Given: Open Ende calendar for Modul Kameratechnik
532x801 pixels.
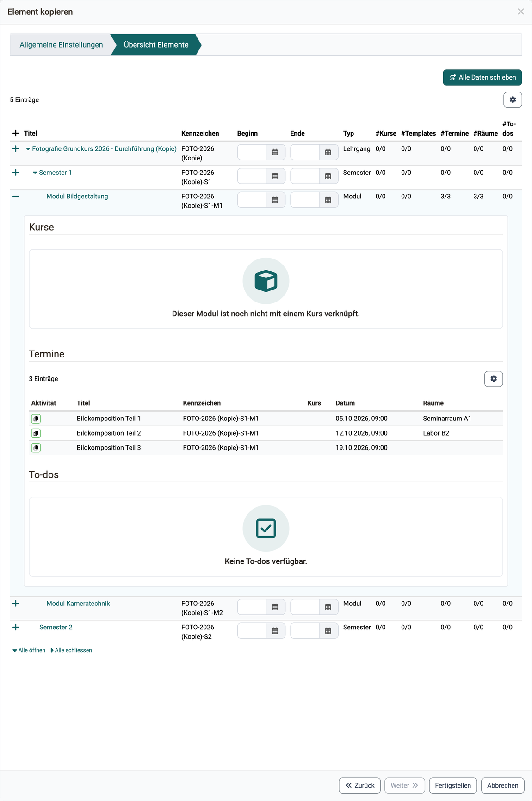Looking at the screenshot, I should (328, 607).
